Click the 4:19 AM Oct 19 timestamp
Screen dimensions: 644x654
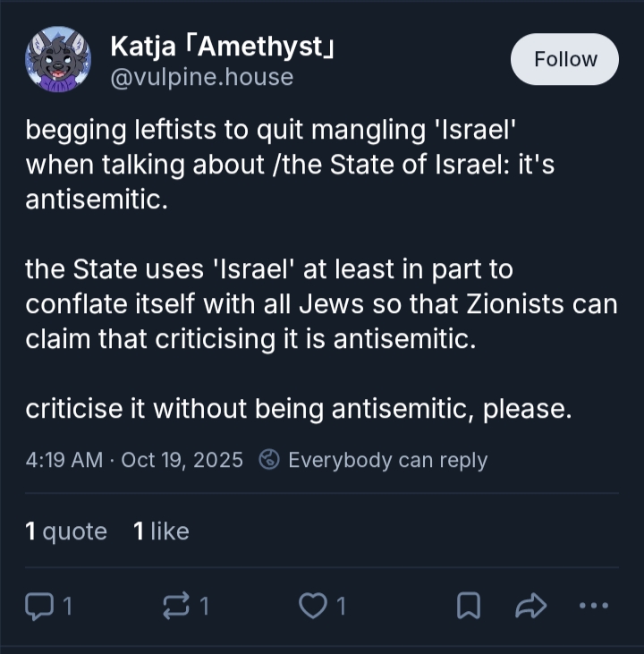click(134, 460)
